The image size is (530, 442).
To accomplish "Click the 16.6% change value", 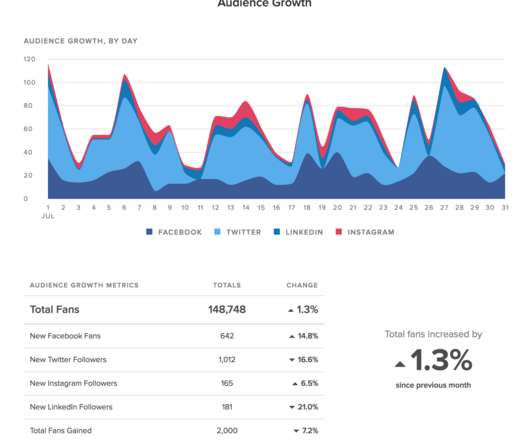I will coord(308,360).
